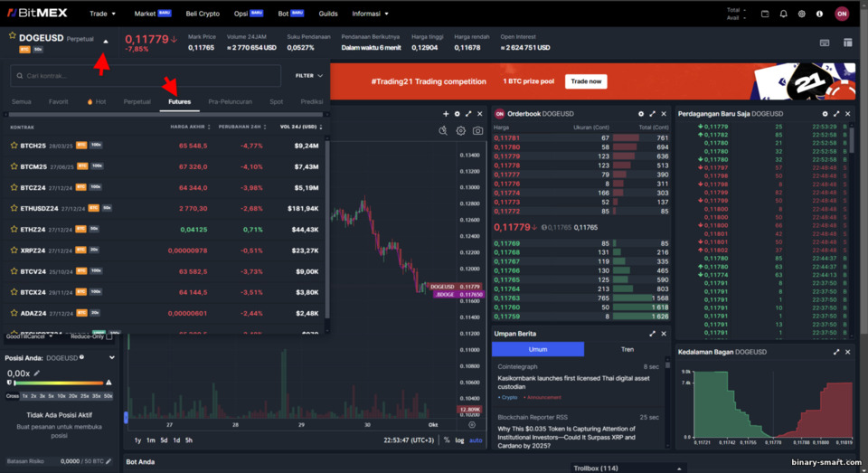Click the info circle icon in header
The image size is (868, 473).
(819, 14)
